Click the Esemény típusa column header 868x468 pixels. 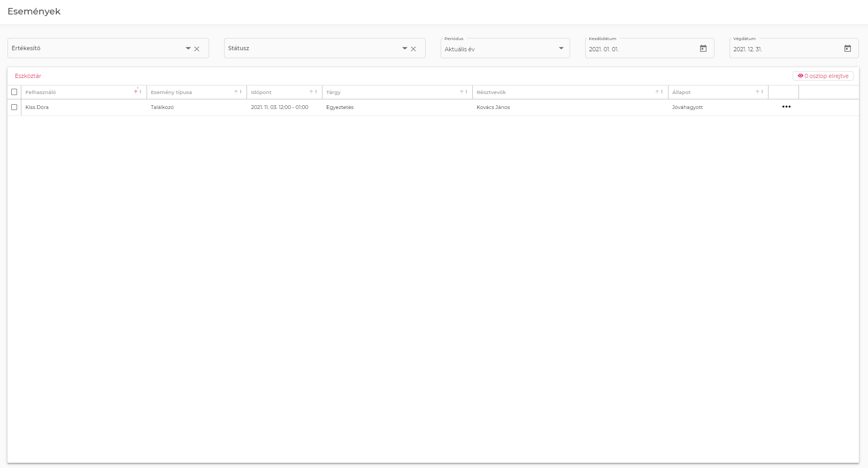click(171, 92)
